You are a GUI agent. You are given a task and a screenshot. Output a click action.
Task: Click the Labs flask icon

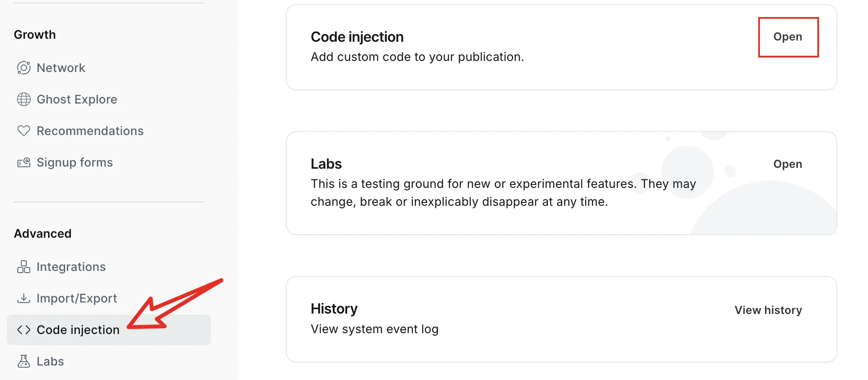pos(25,361)
